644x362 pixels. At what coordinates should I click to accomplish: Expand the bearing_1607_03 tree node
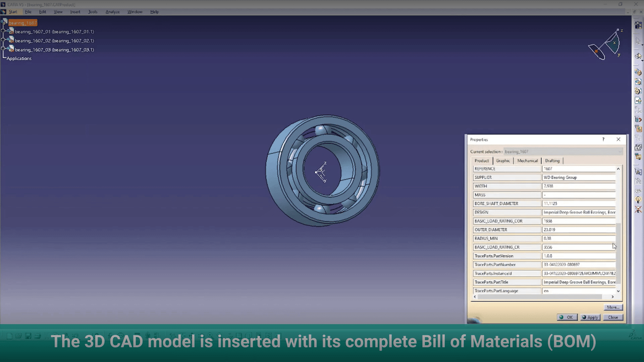click(x=3, y=49)
